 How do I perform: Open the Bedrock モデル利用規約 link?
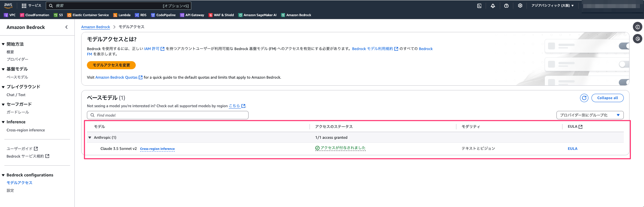pyautogui.click(x=375, y=49)
